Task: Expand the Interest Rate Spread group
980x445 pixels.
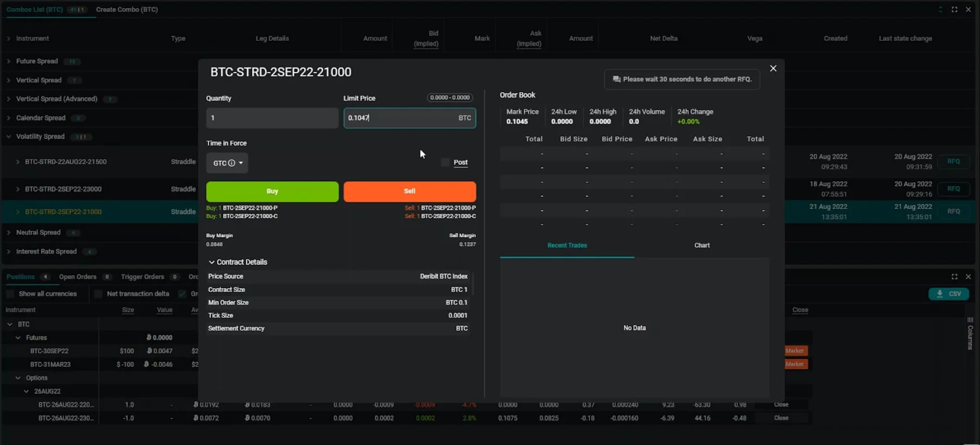Action: tap(9, 251)
